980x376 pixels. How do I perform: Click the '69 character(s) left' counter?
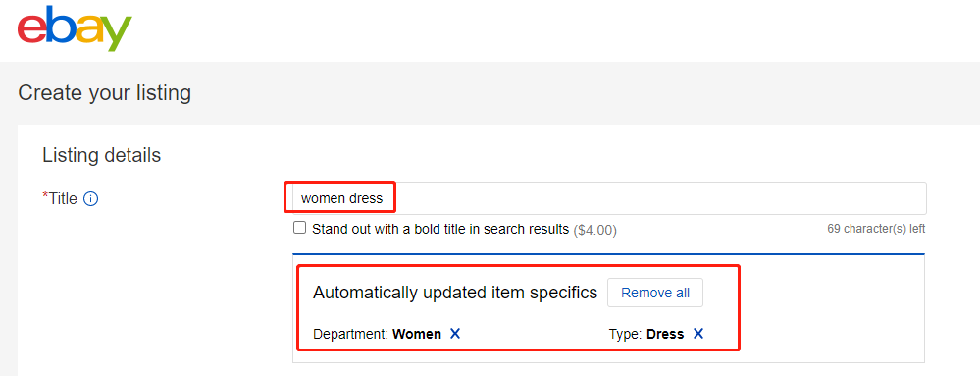click(876, 229)
